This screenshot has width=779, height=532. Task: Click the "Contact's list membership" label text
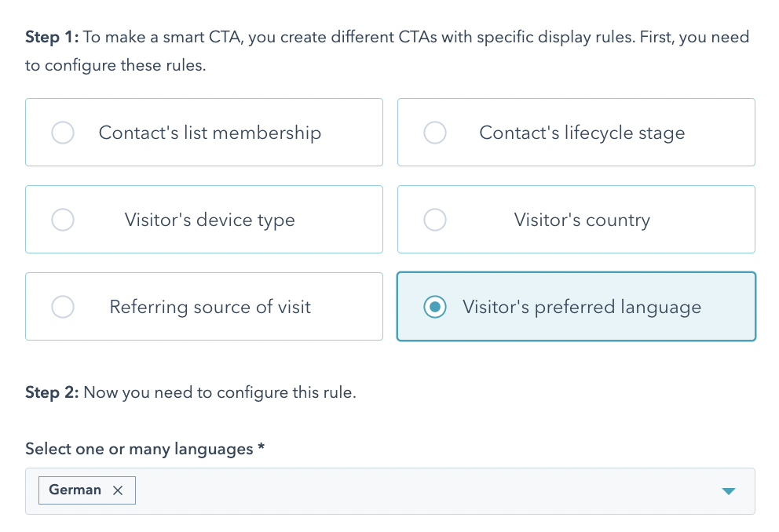pyautogui.click(x=210, y=133)
